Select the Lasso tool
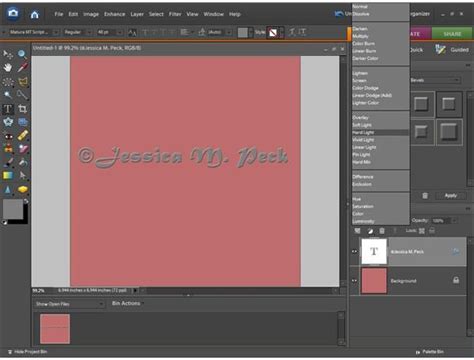Image resolution: width=474 pixels, height=360 pixels. pyautogui.click(x=22, y=81)
